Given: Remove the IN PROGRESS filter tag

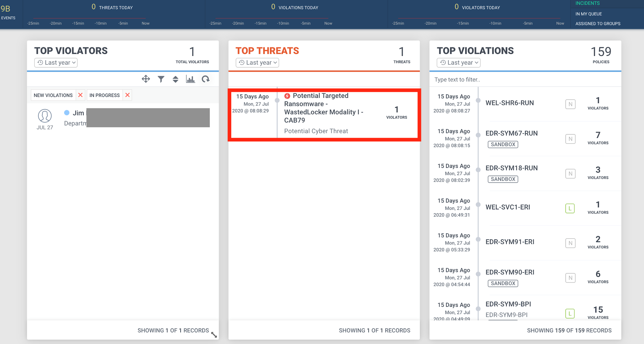Looking at the screenshot, I should tap(128, 95).
